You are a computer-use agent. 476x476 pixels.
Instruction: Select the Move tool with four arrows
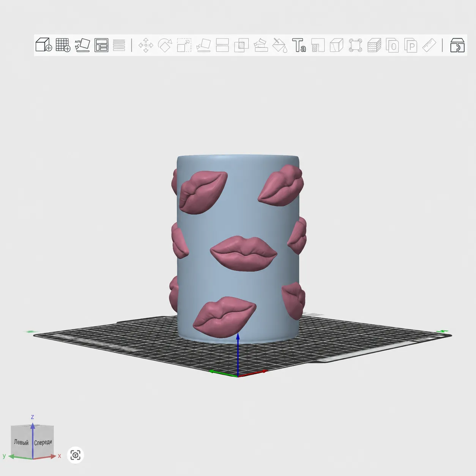[146, 45]
